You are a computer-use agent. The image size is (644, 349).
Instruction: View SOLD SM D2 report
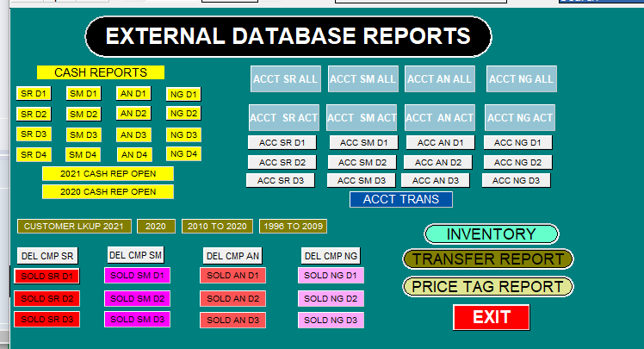(x=137, y=298)
